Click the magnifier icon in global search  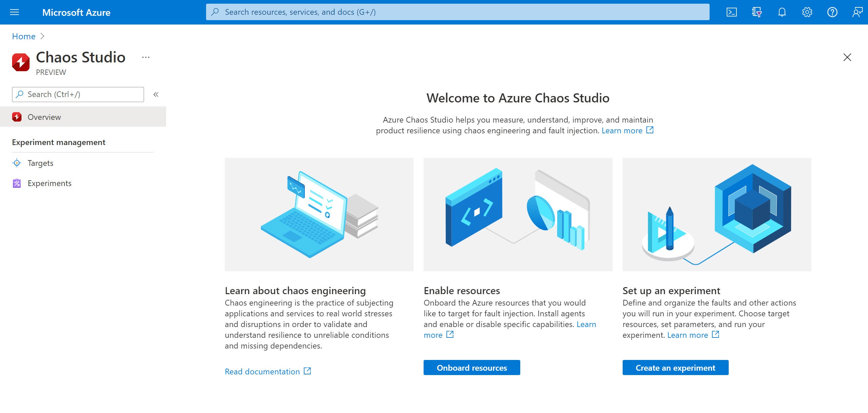pos(215,12)
